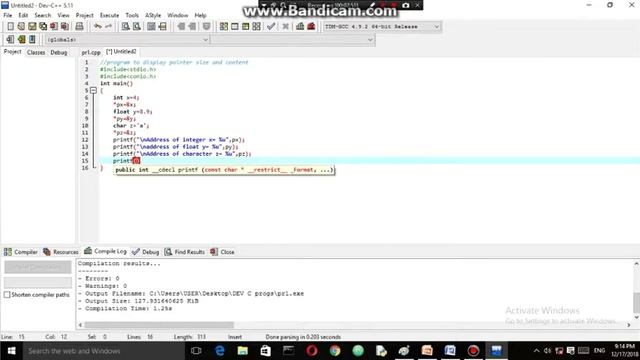Viewport: 640px width, 360px height.
Task: Click the Compile & Run toolbar icon
Action: pyautogui.click(x=245, y=27)
